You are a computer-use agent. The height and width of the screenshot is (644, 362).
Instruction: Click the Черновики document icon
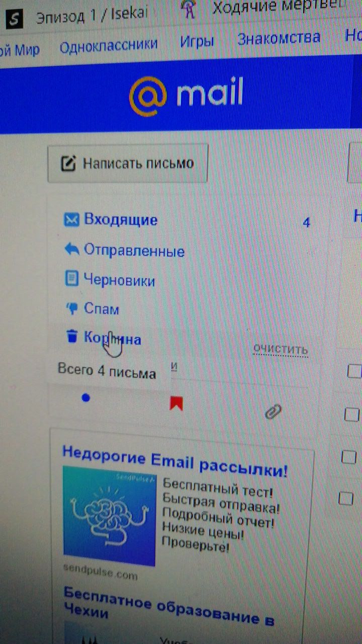(x=72, y=278)
